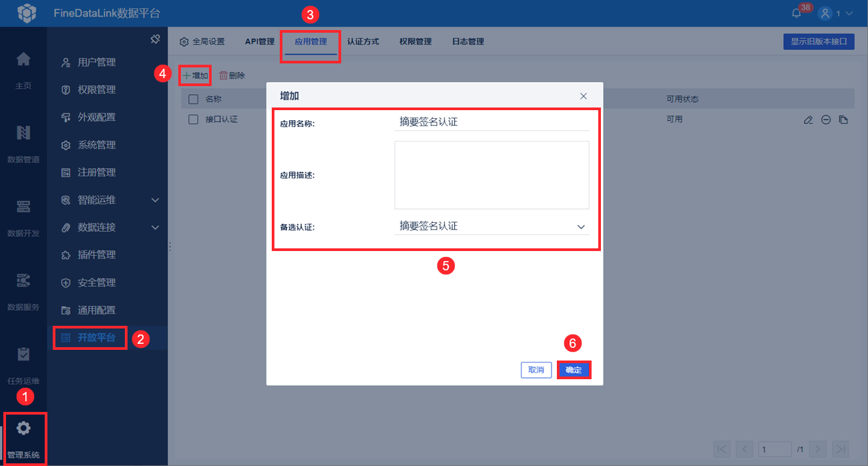Switch to API管理 tab
This screenshot has width=868, height=466.
coord(260,41)
